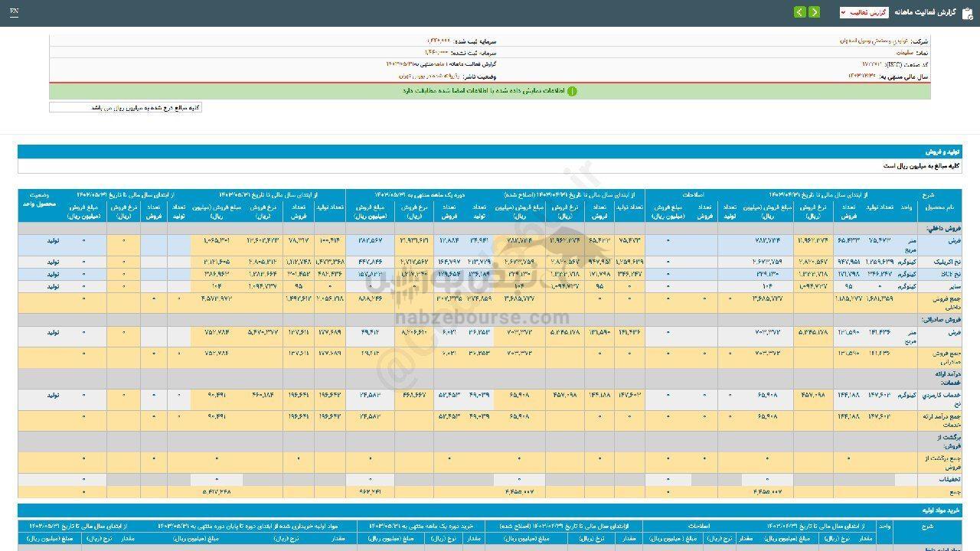Click the green arrow button nearest the dropdown
The image size is (980, 551).
(x=814, y=12)
